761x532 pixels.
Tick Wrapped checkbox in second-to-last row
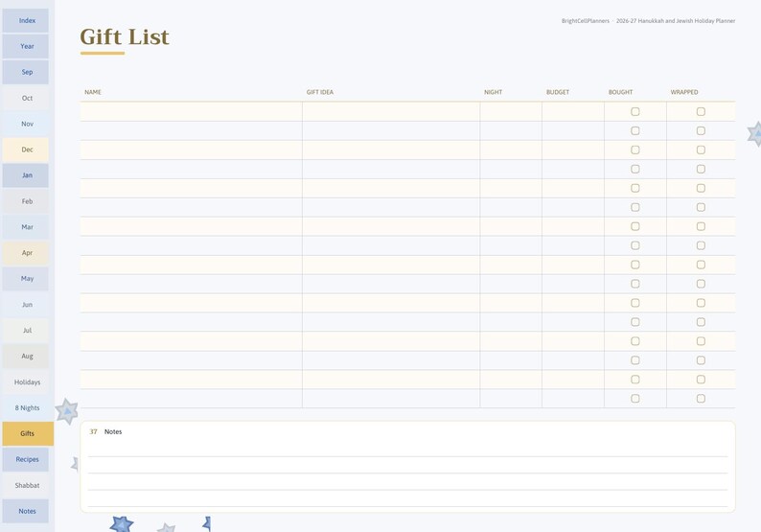pyautogui.click(x=701, y=380)
